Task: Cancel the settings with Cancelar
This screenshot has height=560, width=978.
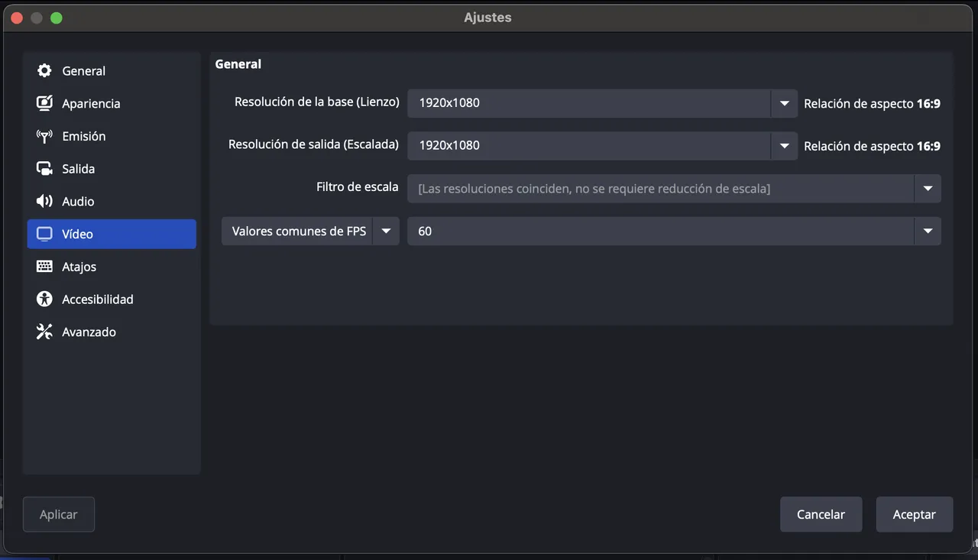Action: pyautogui.click(x=821, y=514)
